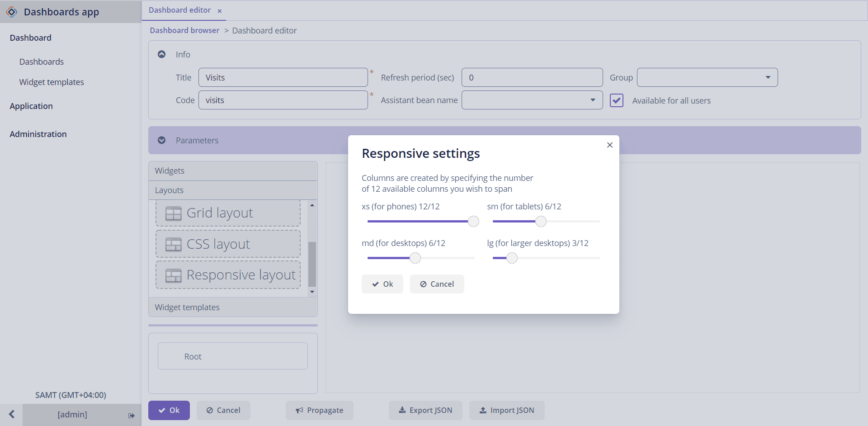Click the Export JSON button
The width and height of the screenshot is (868, 426).
click(425, 410)
